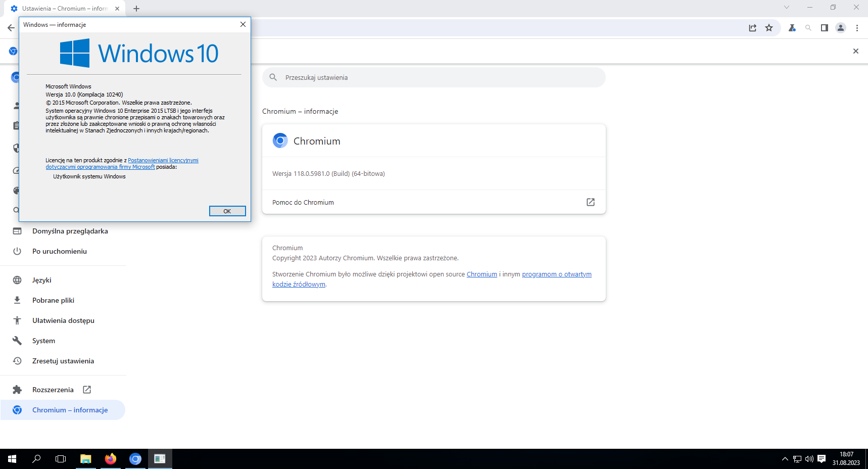
Task: Open the Microsoft license terms link
Action: pos(122,164)
